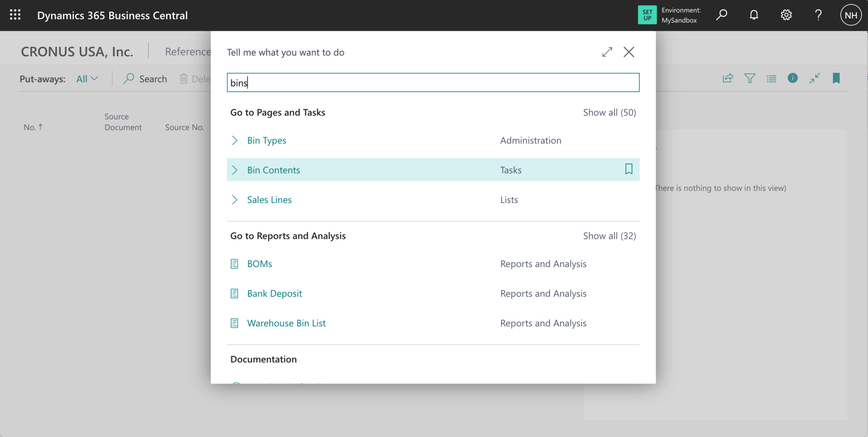Screen dimensions: 868x437
Task: Expand the Sales Lines result chevron
Action: [x=234, y=200]
